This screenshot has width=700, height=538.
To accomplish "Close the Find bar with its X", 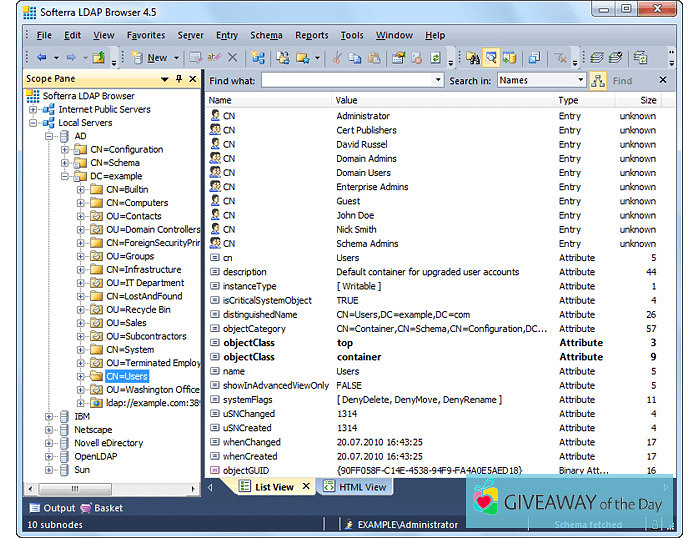I will tap(662, 80).
